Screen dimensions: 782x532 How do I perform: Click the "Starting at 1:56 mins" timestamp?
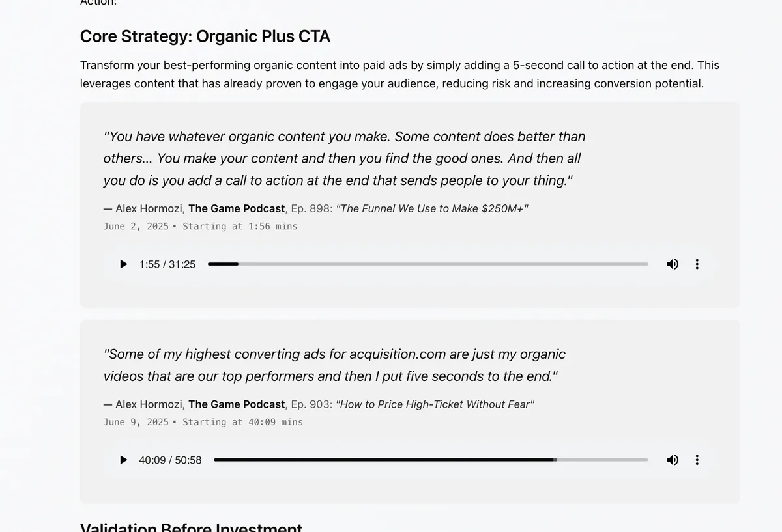240,227
